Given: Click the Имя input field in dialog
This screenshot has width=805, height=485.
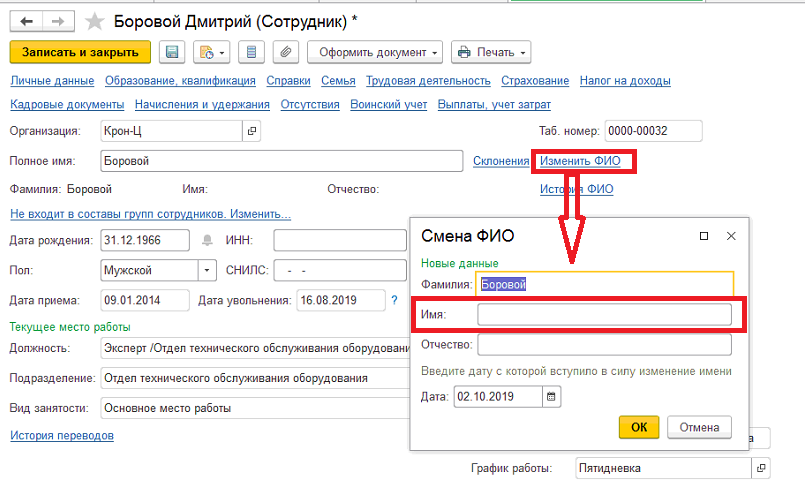Looking at the screenshot, I should click(604, 315).
